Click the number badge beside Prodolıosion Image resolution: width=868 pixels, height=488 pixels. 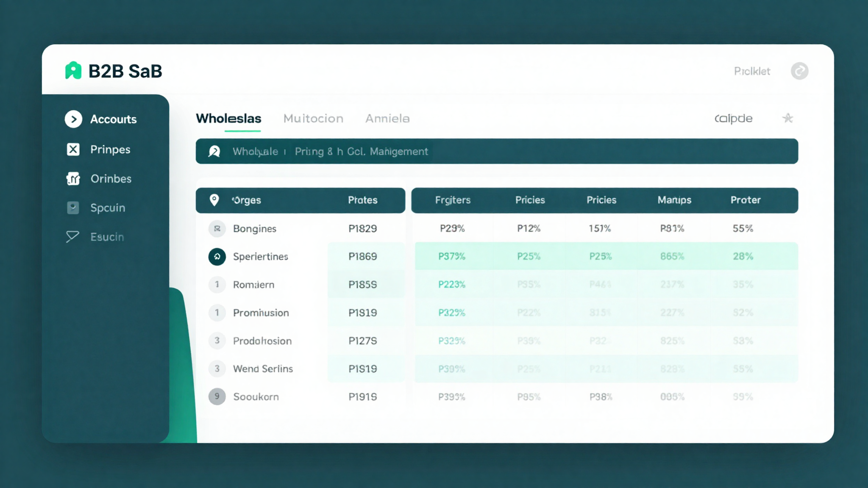coord(217,341)
